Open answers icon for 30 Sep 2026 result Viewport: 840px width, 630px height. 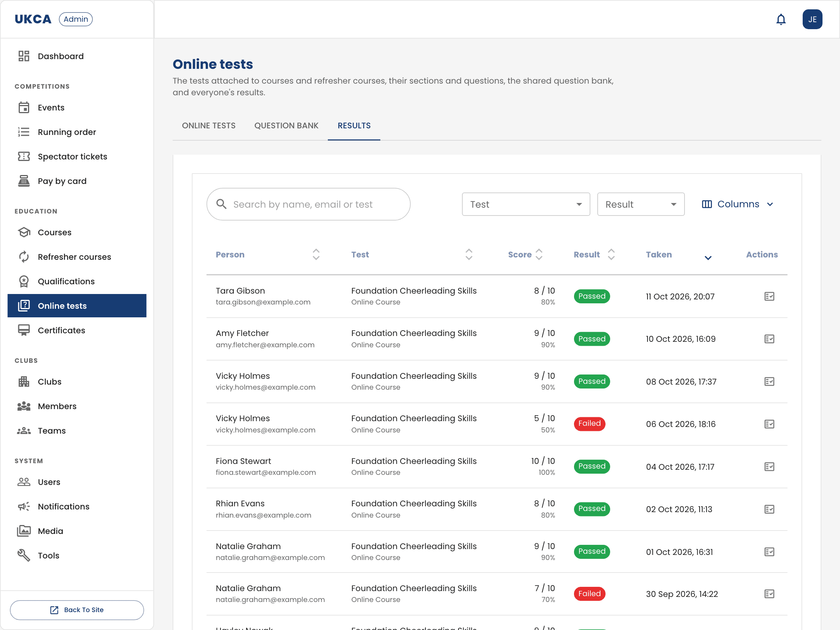click(x=769, y=594)
